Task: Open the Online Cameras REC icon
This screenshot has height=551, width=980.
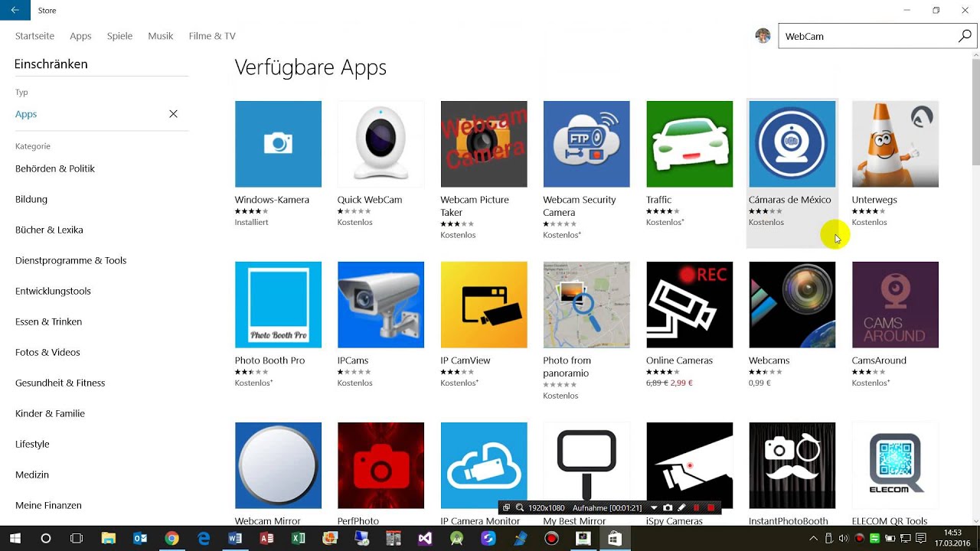Action: point(689,305)
